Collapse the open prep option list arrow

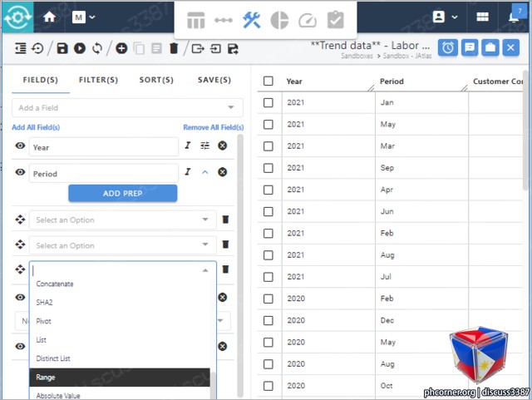click(x=205, y=270)
